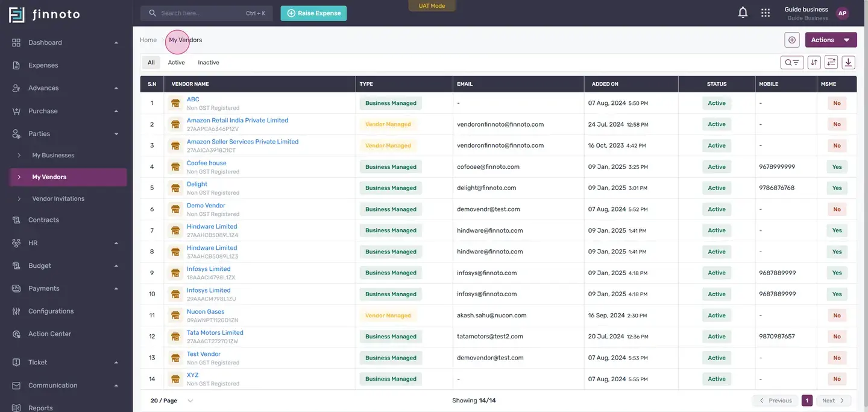This screenshot has height=412, width=868.
Task: Click the Parties sidebar icon
Action: click(x=16, y=133)
